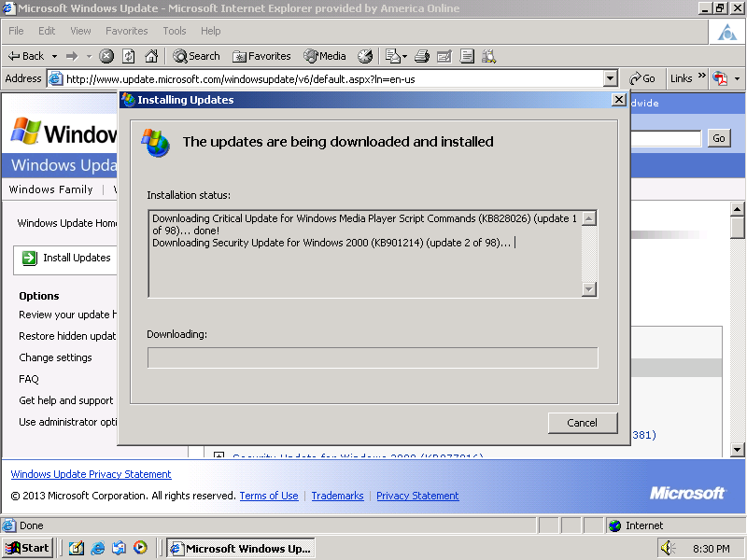Image resolution: width=747 pixels, height=560 pixels.
Task: Open the Tools menu
Action: coord(175,31)
